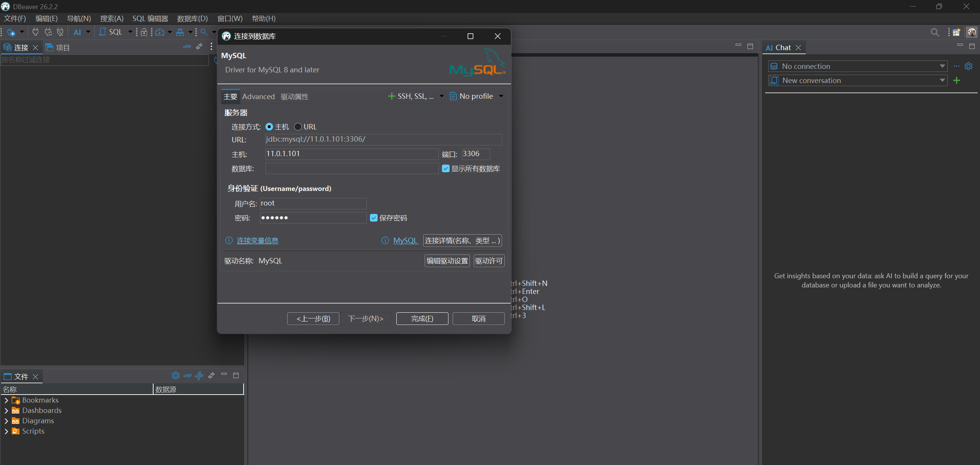Click the connect plug toolbar icon
980x465 pixels.
click(36, 32)
